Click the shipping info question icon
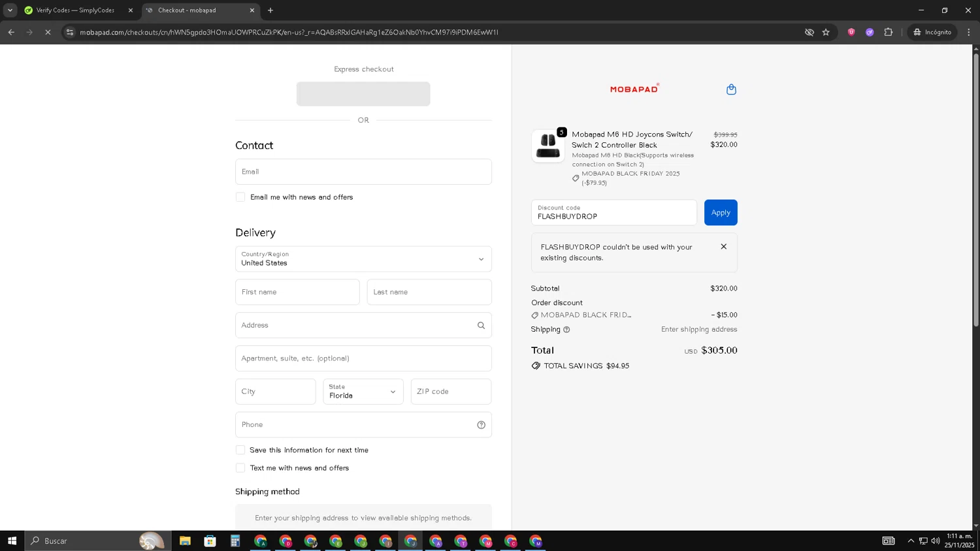 pos(566,330)
